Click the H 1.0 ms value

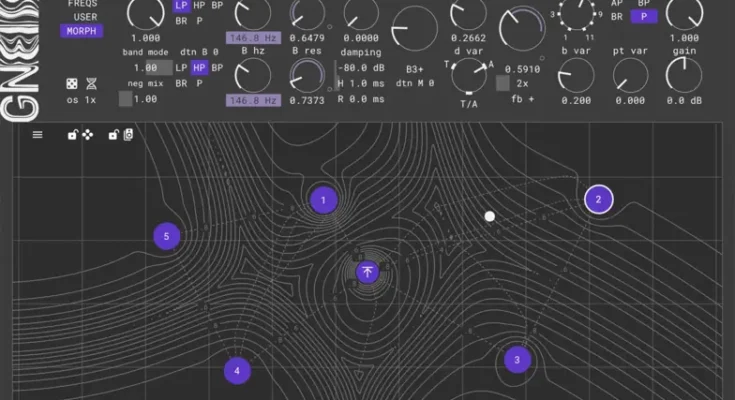pos(361,83)
